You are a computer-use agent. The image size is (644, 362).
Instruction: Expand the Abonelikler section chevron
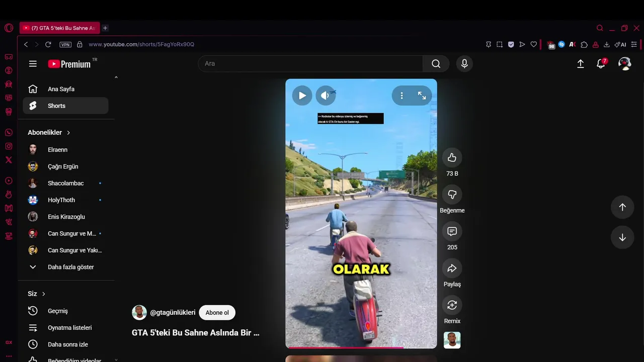[68, 133]
